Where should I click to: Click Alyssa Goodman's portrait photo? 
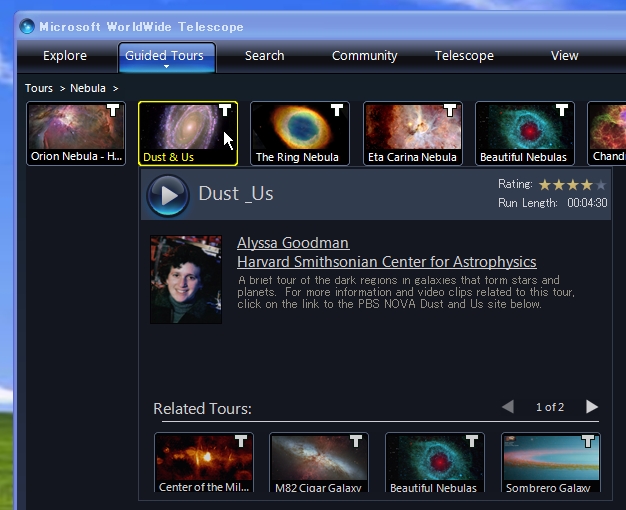(x=186, y=279)
